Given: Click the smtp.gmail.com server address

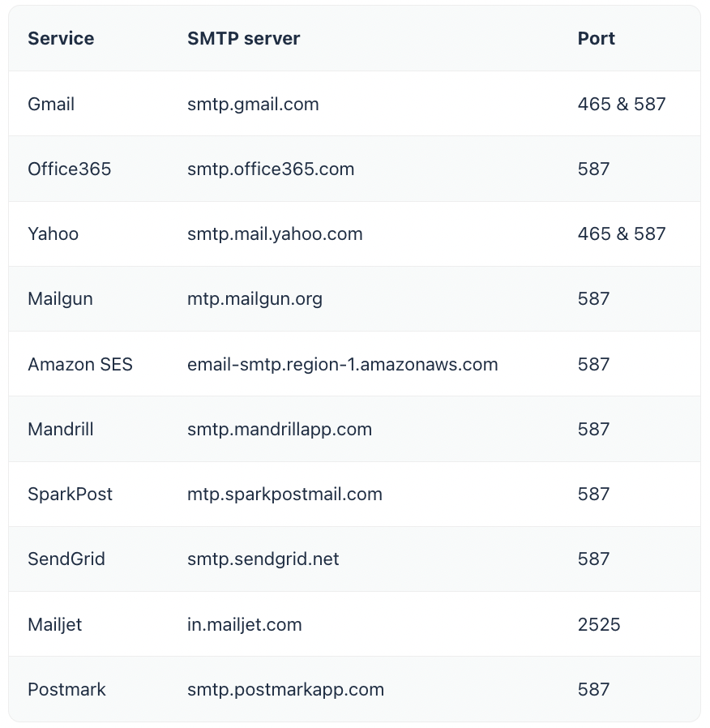Looking at the screenshot, I should [x=254, y=104].
